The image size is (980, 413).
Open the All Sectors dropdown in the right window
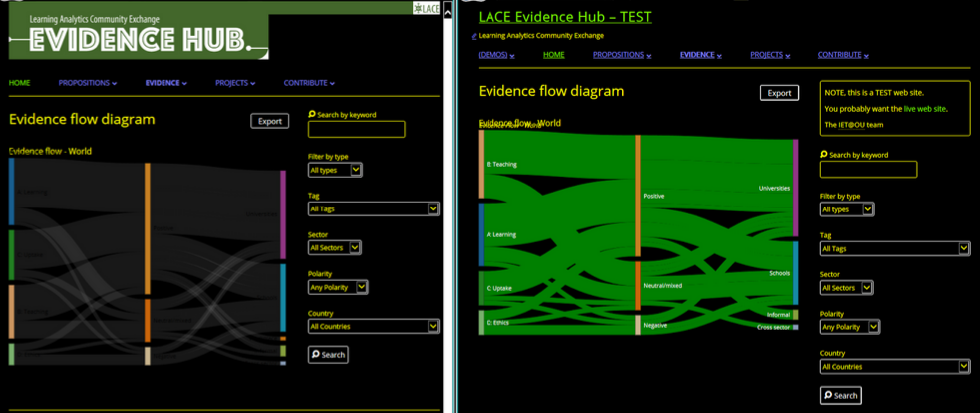[846, 288]
